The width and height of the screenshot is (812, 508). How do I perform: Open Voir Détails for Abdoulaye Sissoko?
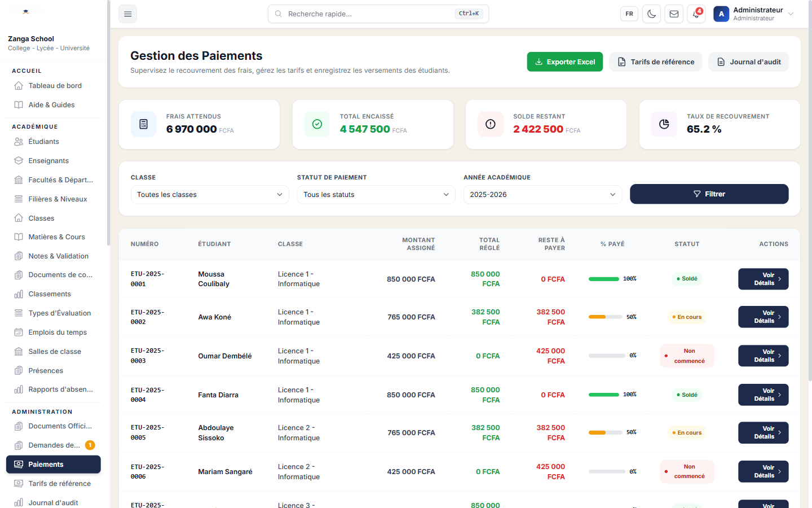[764, 433]
